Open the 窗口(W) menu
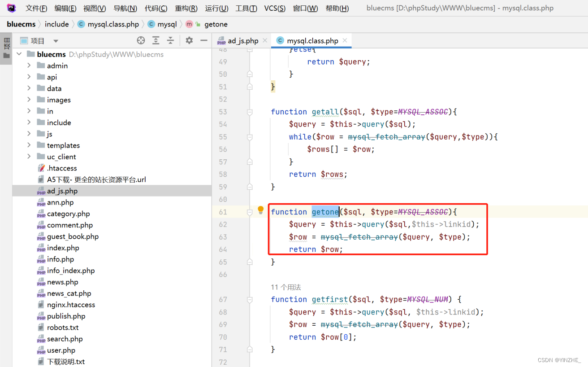 [x=305, y=8]
